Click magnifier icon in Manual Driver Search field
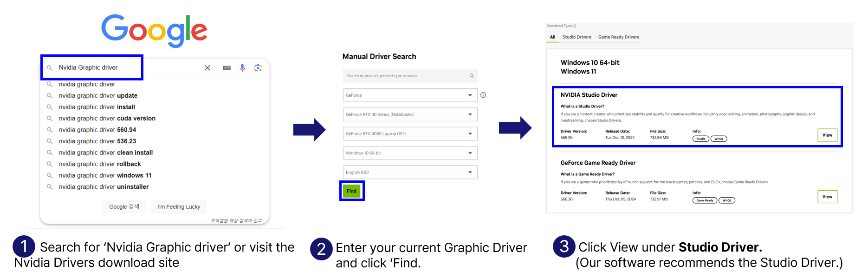The image size is (868, 279). coord(472,76)
